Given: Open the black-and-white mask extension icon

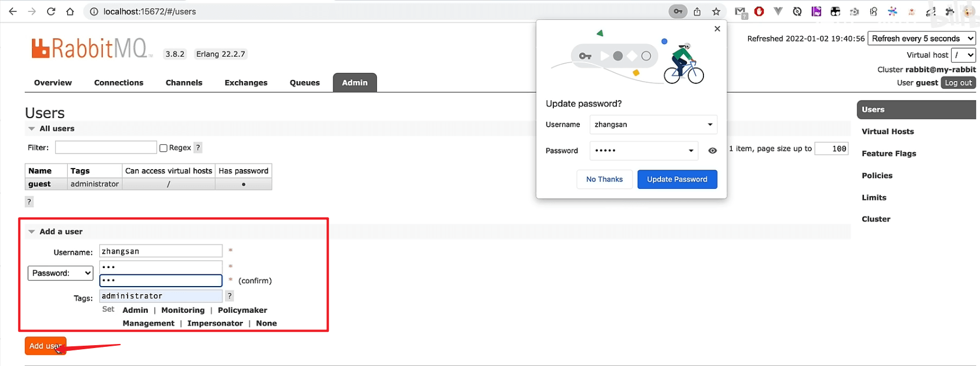Looking at the screenshot, I should pyautogui.click(x=836, y=12).
